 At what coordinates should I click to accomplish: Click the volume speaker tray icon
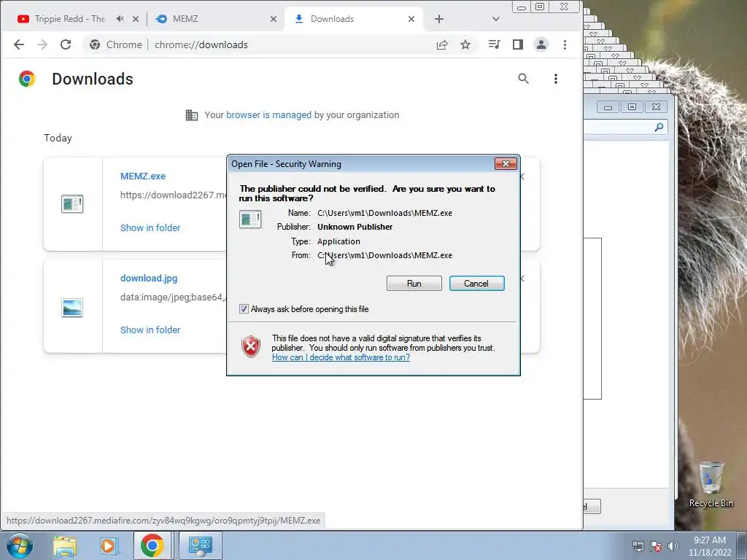(x=673, y=546)
